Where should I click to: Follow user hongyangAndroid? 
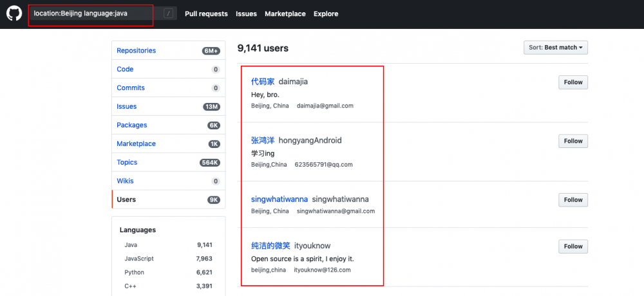click(x=573, y=141)
